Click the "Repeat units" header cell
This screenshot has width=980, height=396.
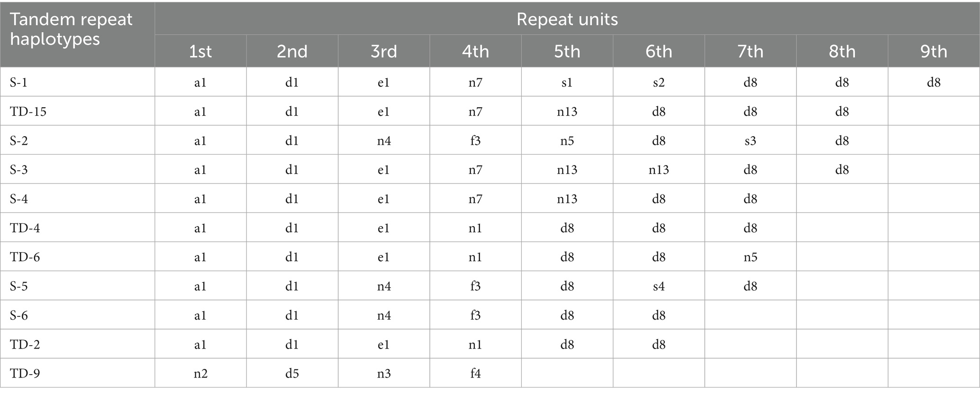(x=567, y=19)
